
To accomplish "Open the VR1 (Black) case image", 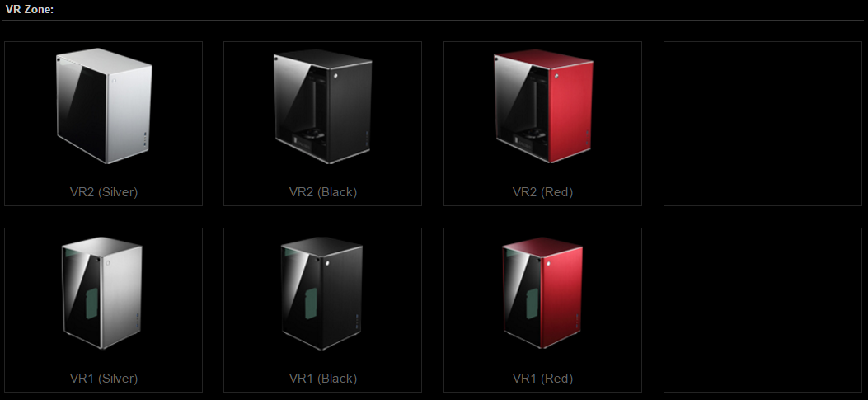I will [321, 293].
